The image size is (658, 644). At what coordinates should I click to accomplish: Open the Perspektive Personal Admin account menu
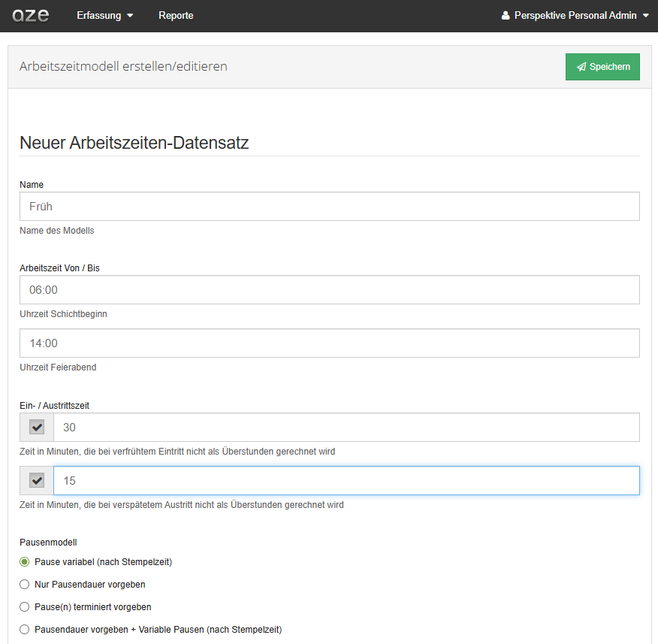pos(575,16)
